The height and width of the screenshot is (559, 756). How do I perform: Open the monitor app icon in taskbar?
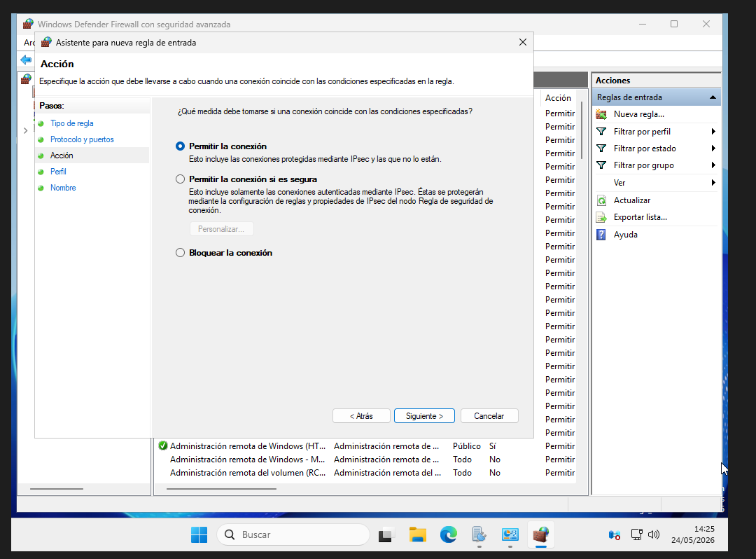pyautogui.click(x=510, y=535)
